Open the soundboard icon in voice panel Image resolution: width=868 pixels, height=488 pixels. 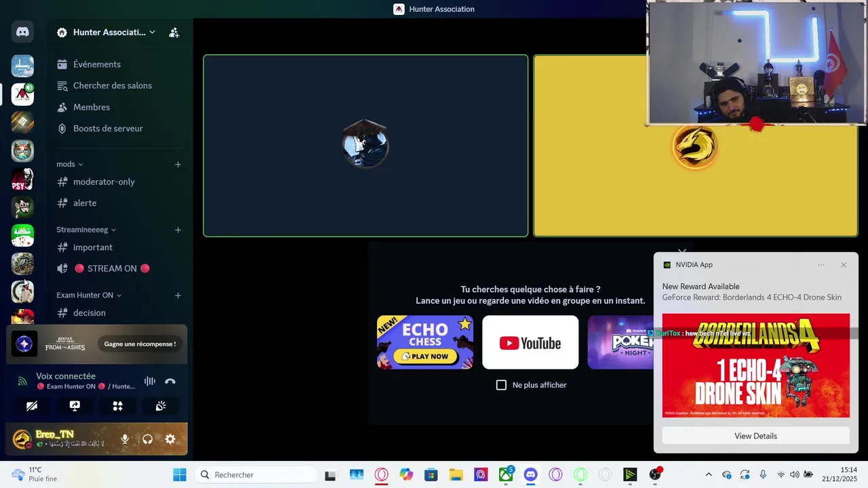coord(161,405)
